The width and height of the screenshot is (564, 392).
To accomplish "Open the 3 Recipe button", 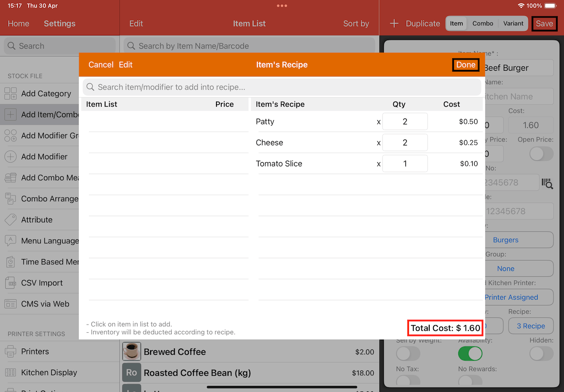I will [x=531, y=326].
